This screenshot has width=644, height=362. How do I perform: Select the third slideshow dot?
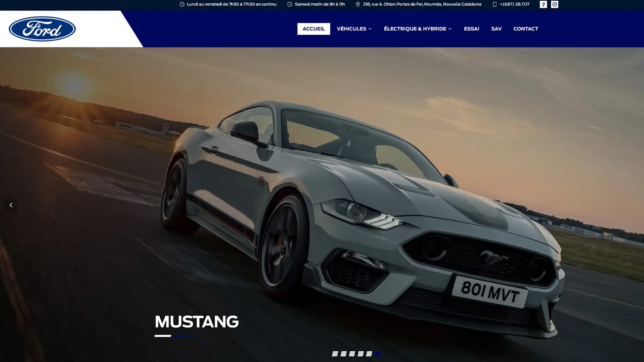(x=352, y=354)
